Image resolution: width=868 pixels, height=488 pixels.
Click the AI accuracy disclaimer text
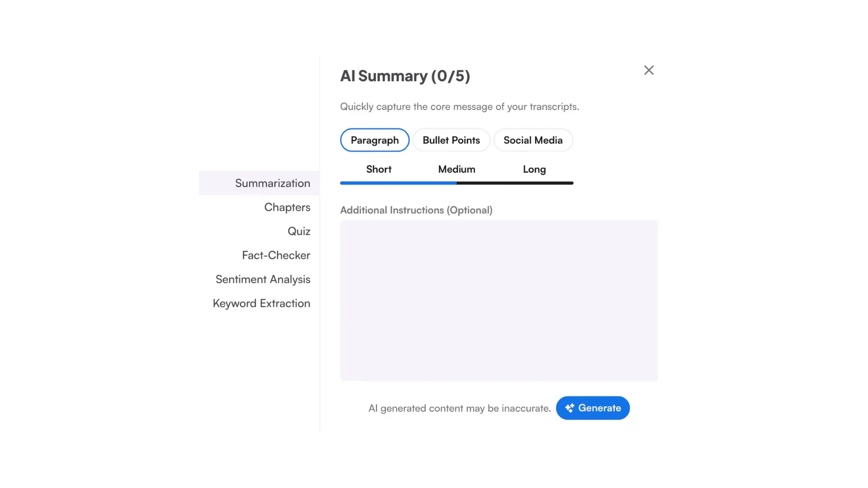459,408
